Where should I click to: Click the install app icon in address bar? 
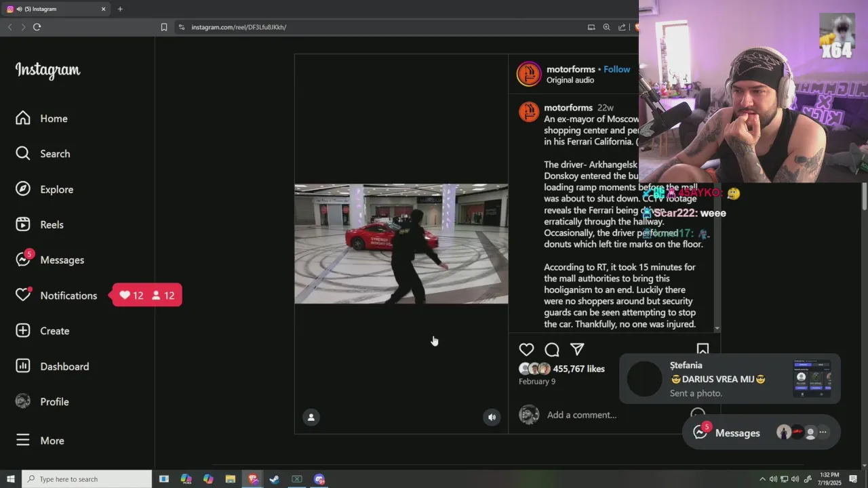click(x=591, y=27)
